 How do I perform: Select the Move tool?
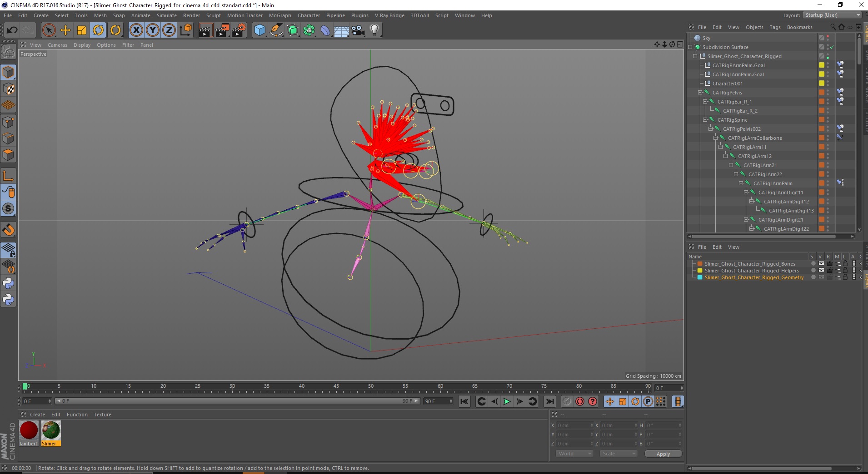[65, 30]
